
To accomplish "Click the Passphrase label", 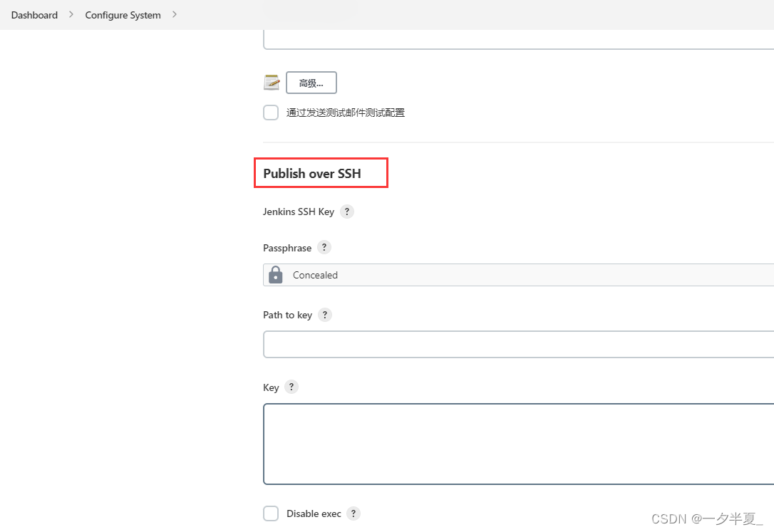I will click(287, 248).
